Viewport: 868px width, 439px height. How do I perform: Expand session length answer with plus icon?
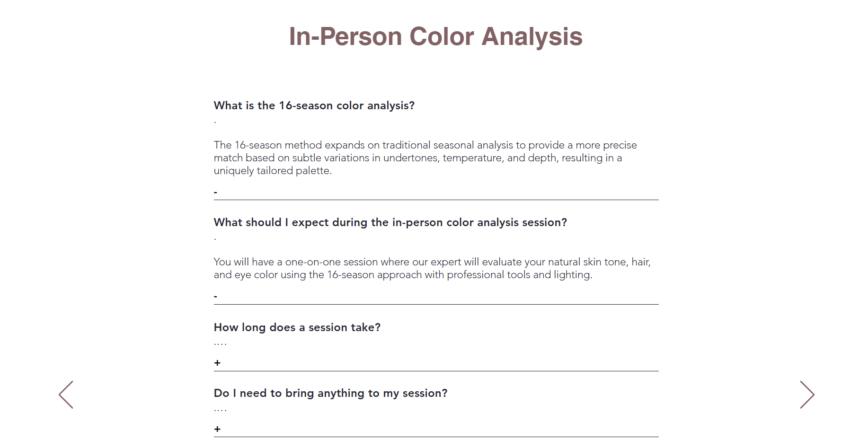(217, 363)
